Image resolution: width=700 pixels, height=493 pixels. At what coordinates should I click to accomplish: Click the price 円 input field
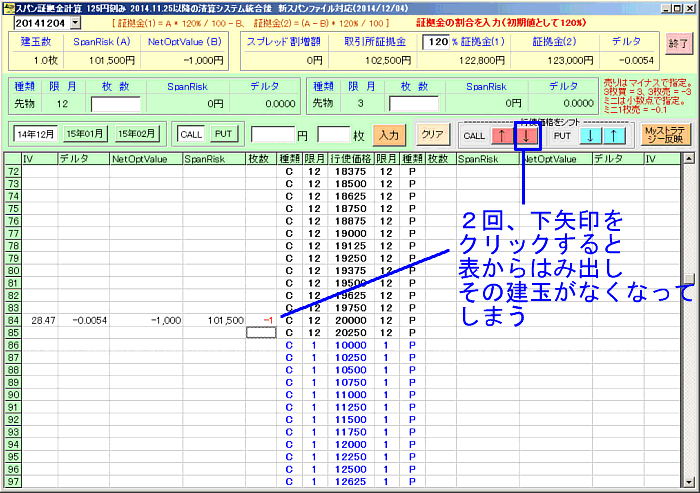click(x=273, y=134)
